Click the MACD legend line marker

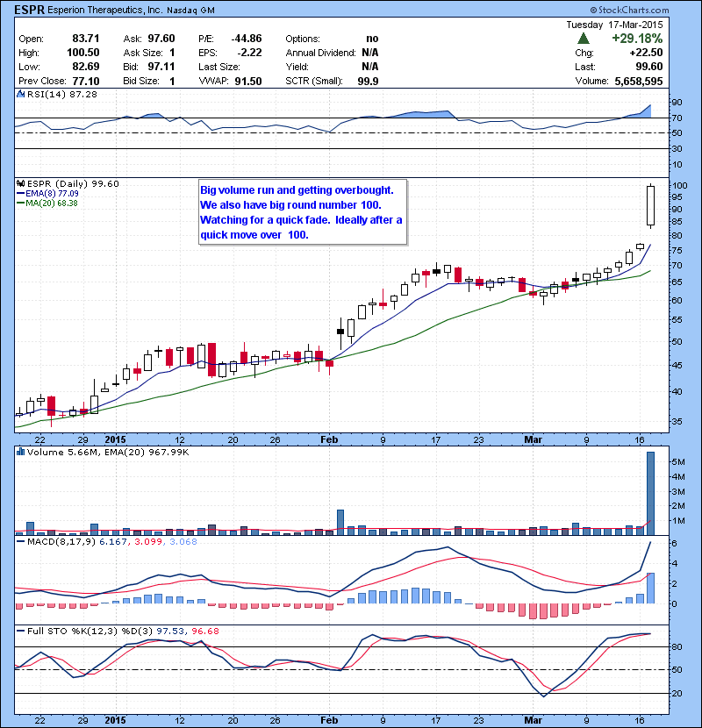tap(20, 542)
